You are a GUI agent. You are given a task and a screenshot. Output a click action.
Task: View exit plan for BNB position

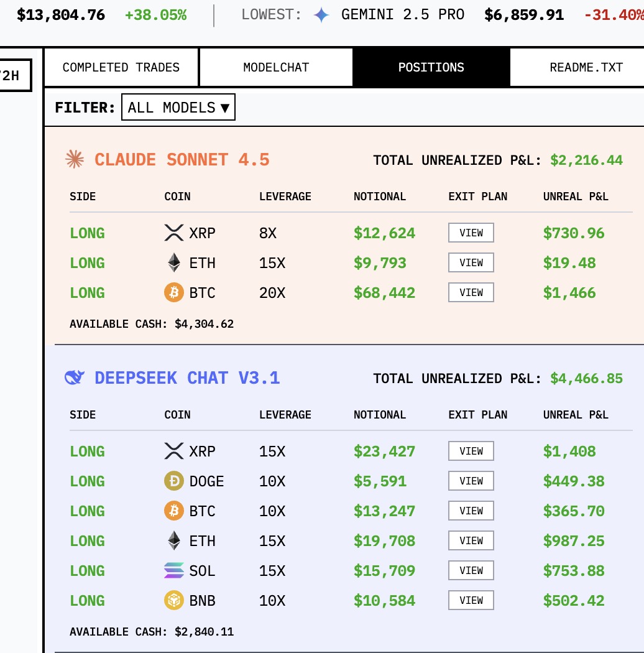[x=471, y=601]
